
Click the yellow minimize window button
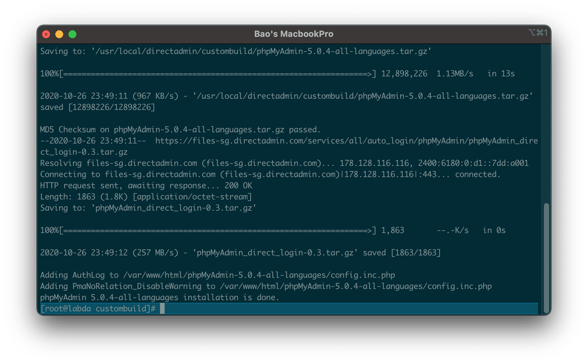[x=59, y=34]
